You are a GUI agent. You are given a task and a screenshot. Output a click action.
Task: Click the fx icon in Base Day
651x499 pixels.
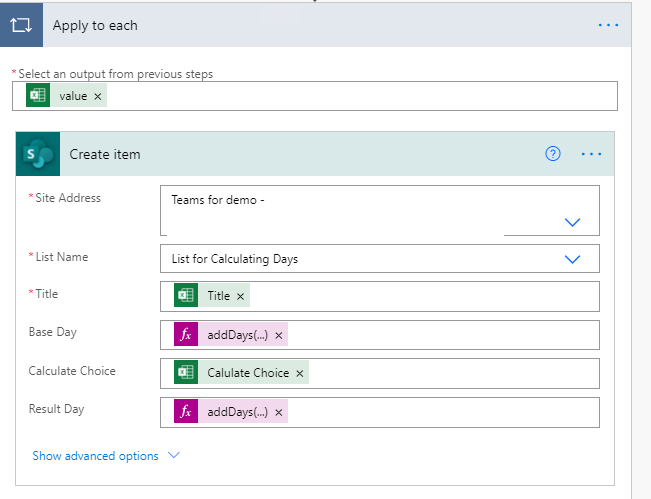tap(186, 334)
